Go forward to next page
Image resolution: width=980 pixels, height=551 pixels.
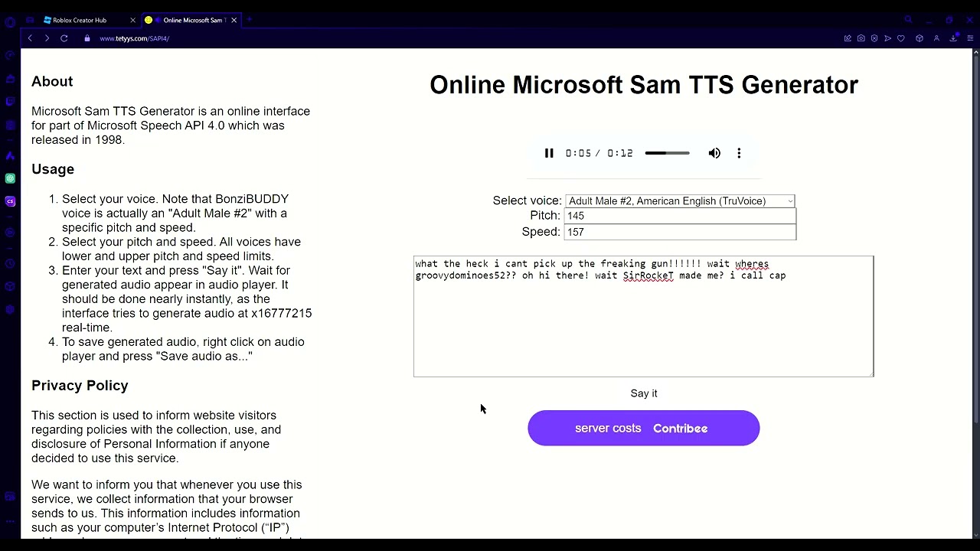coord(47,38)
